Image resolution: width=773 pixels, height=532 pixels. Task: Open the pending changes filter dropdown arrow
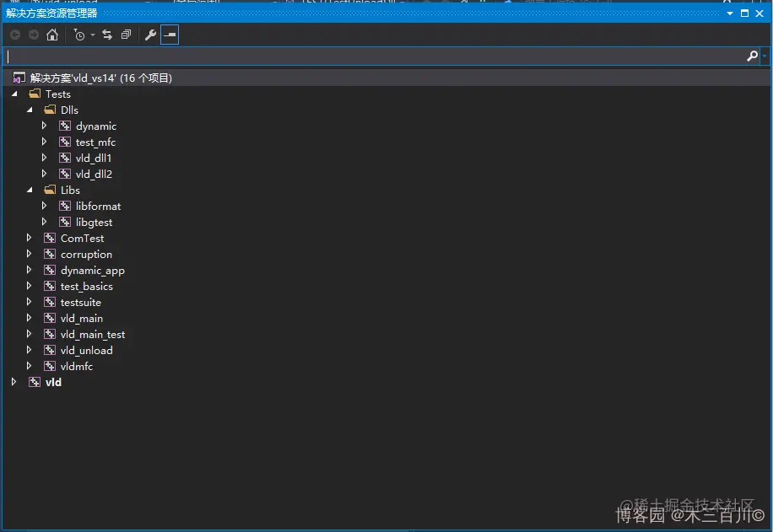[93, 35]
